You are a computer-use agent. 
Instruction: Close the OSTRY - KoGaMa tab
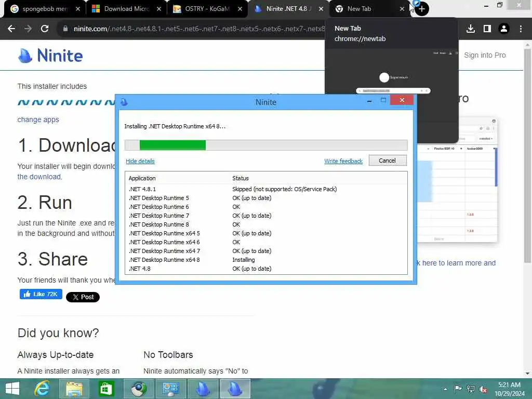click(x=240, y=9)
